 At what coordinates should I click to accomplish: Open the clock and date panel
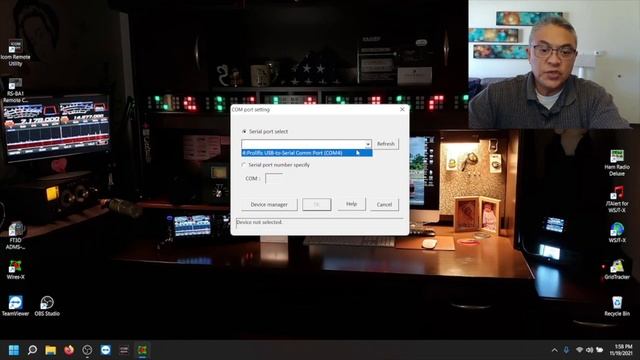point(621,350)
